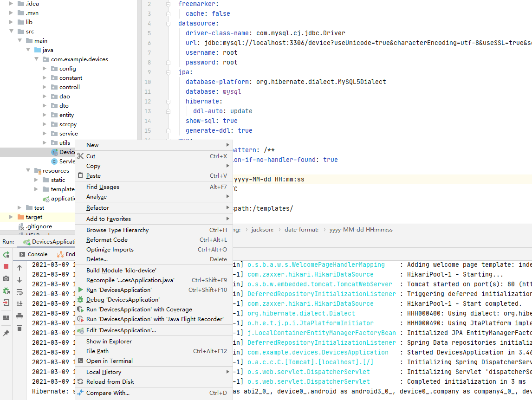Image resolution: width=532 pixels, height=400 pixels.
Task: Click 'show-sql: true' text in editor
Action: click(211, 121)
